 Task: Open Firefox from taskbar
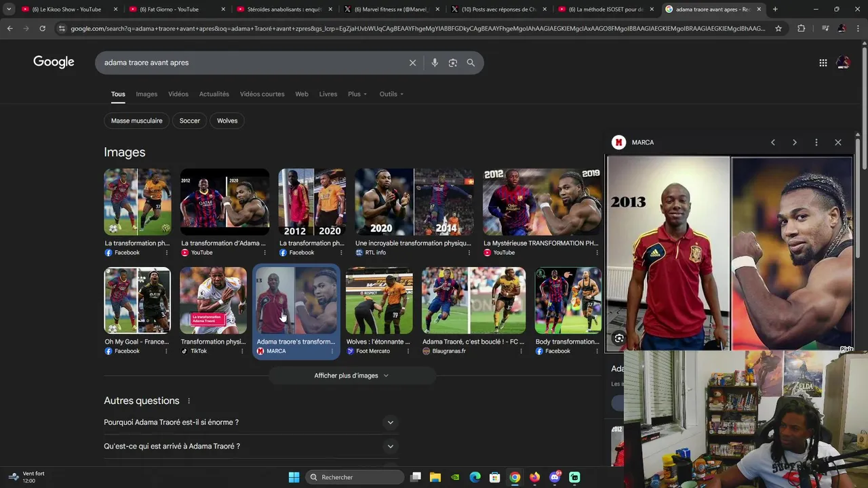tap(535, 477)
